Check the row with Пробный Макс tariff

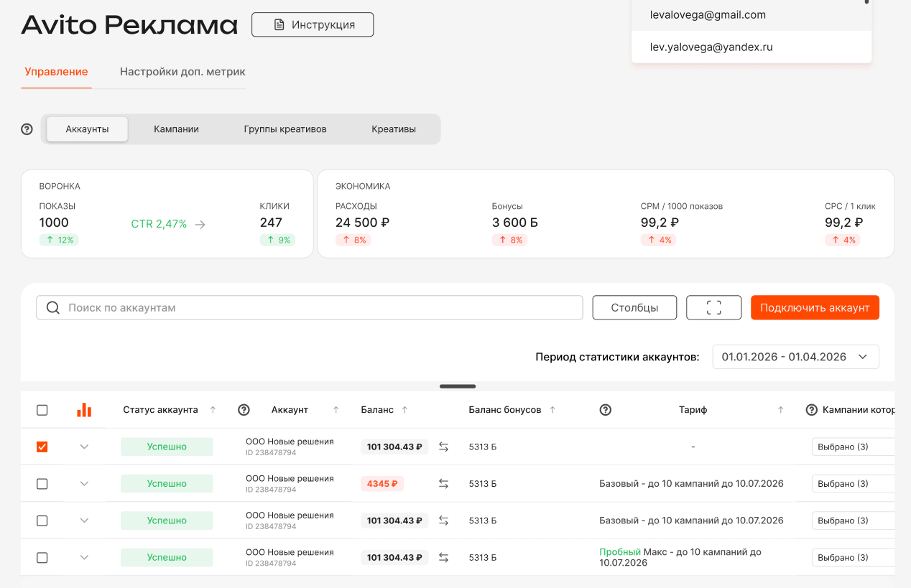[42, 558]
